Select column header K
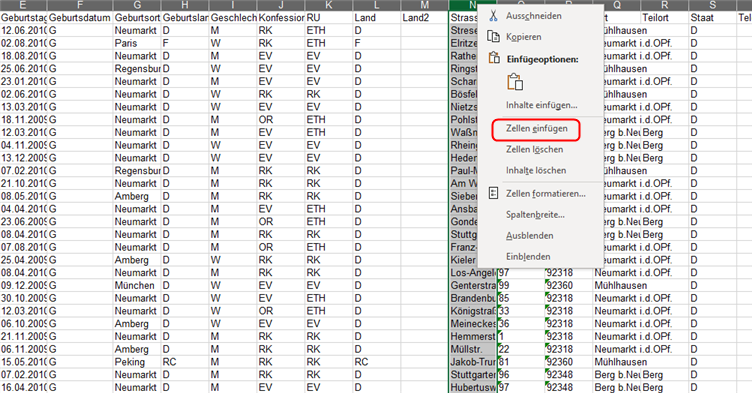752x393 pixels. [329, 5]
